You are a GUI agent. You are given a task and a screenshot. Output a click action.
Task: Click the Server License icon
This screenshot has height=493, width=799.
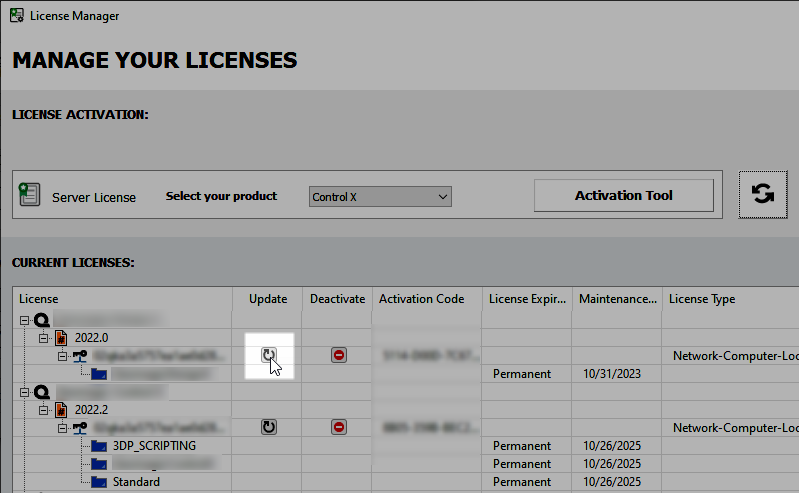(30, 196)
